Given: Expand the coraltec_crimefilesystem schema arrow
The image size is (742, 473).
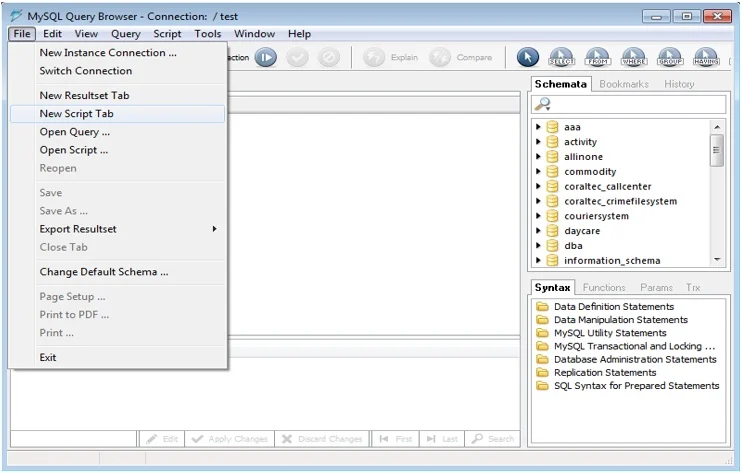Looking at the screenshot, I should click(538, 201).
